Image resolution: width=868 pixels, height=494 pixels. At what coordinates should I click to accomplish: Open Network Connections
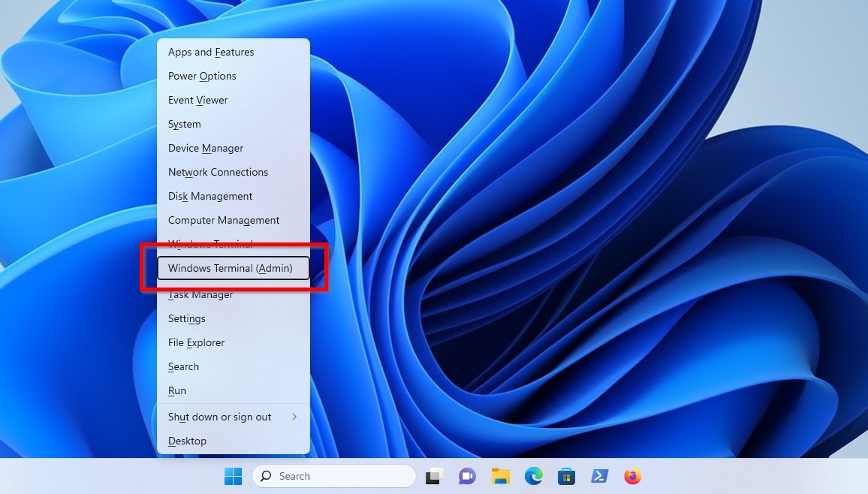pos(218,172)
